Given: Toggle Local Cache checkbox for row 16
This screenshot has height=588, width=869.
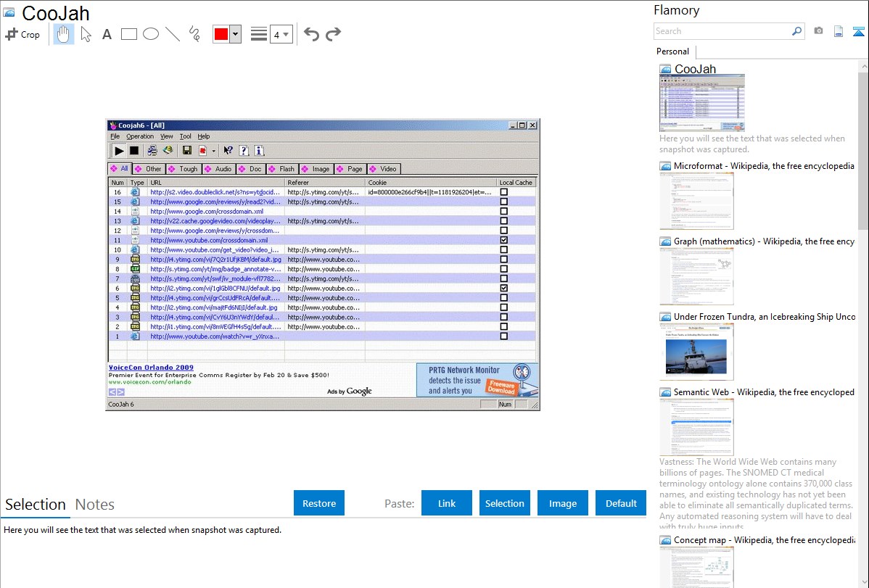Looking at the screenshot, I should point(504,192).
